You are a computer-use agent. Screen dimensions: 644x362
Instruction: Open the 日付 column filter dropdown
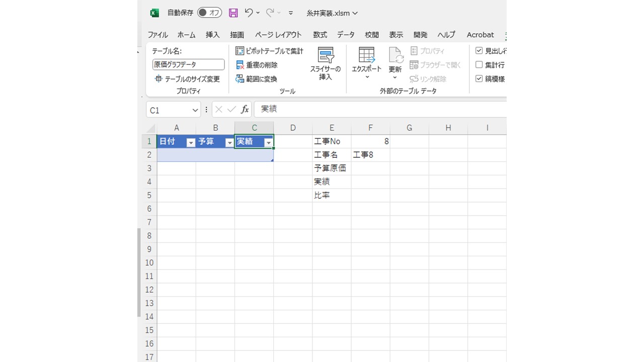pos(191,143)
